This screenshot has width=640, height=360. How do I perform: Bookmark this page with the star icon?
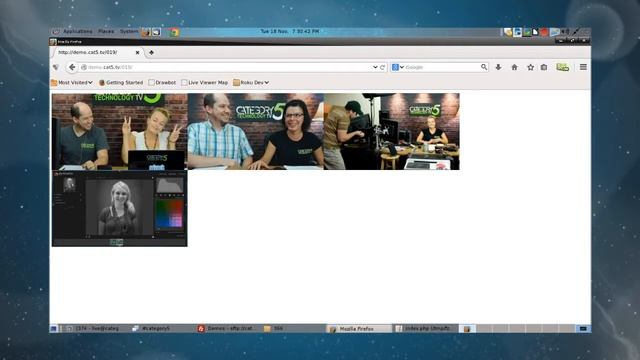click(530, 67)
